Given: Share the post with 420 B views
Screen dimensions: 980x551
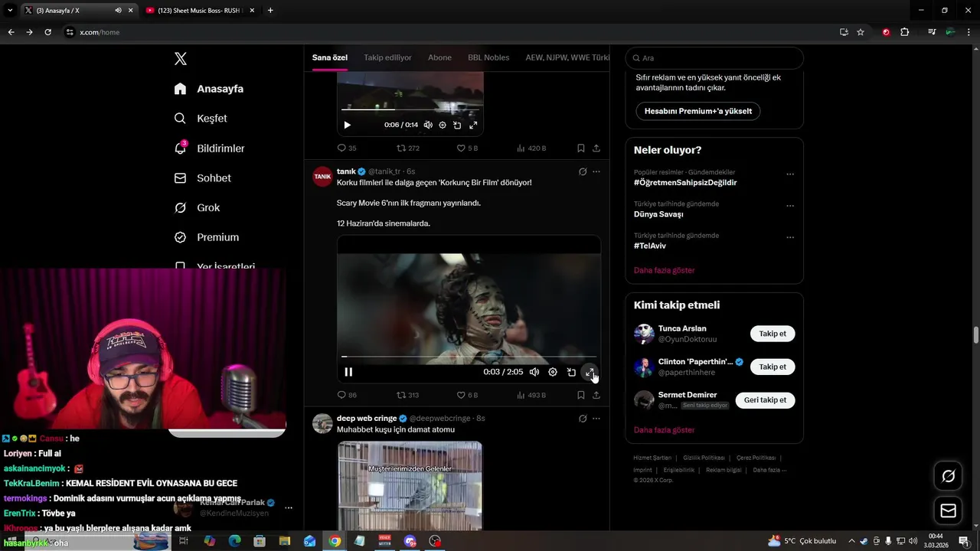Looking at the screenshot, I should tap(596, 148).
